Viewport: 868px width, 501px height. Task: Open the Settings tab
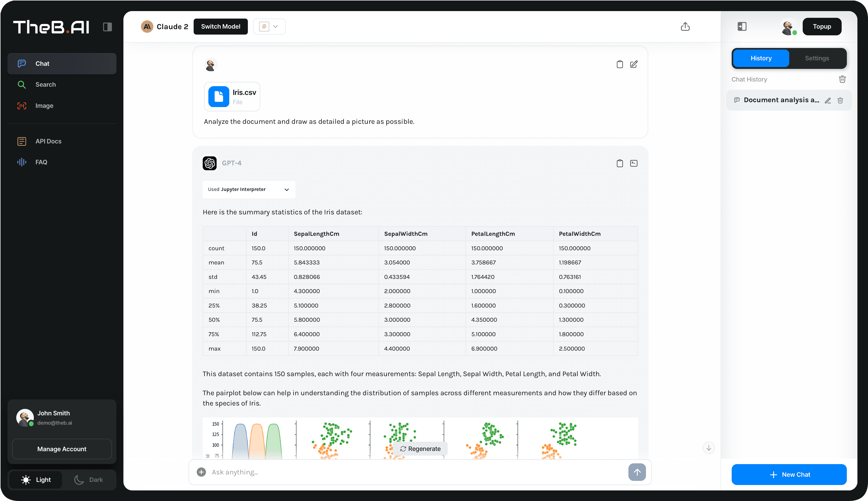click(x=817, y=58)
